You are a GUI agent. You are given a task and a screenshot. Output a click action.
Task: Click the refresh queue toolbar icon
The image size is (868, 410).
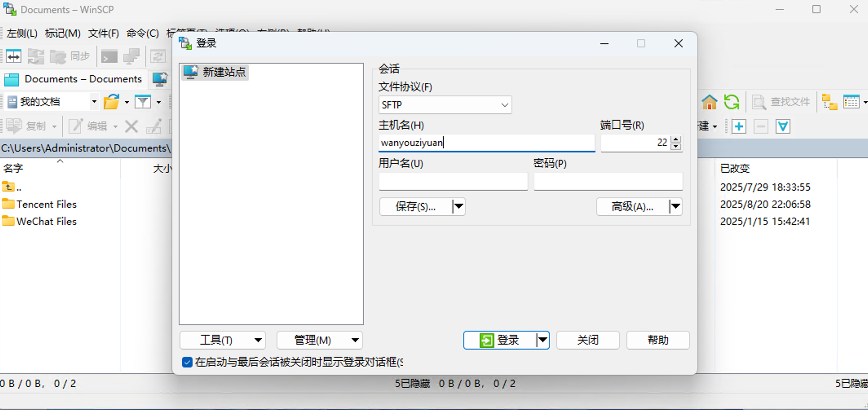158,56
